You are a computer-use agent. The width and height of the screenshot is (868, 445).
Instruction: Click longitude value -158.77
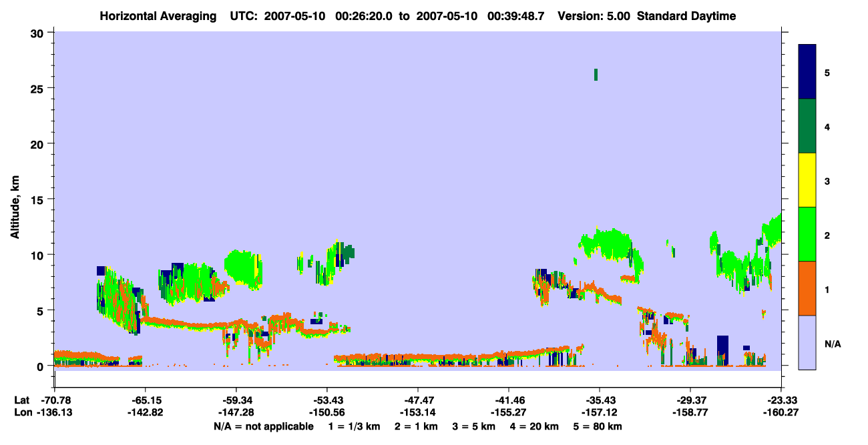click(690, 413)
